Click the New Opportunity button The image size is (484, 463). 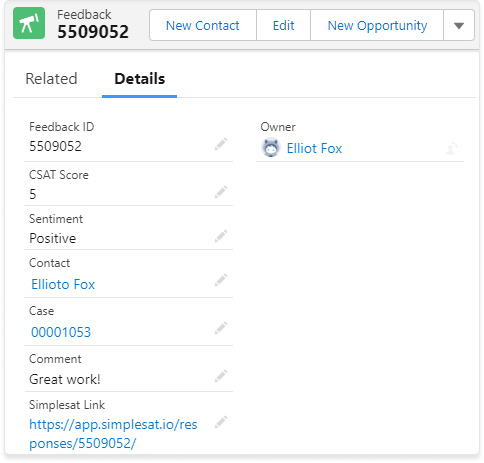[377, 25]
